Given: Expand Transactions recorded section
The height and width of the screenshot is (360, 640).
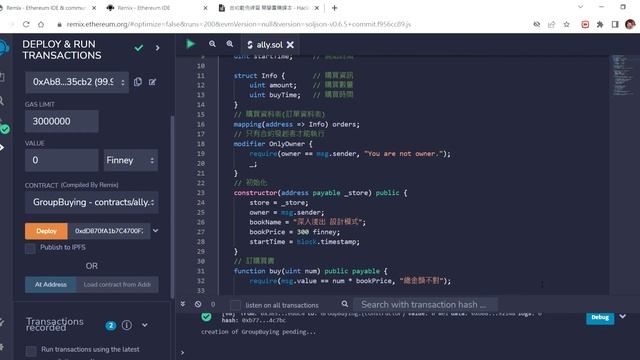Looking at the screenshot, I should [144, 325].
